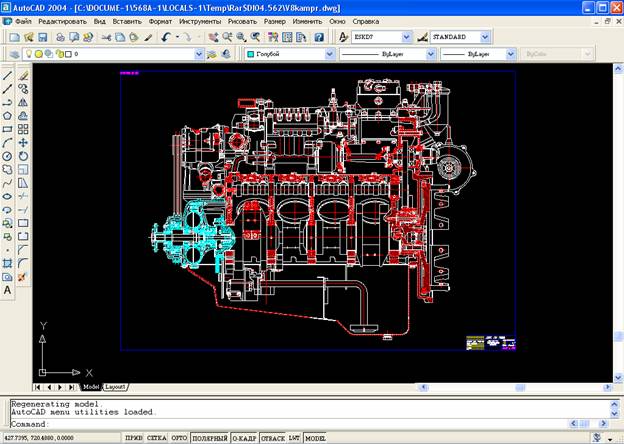Image resolution: width=624 pixels, height=444 pixels.
Task: Expand the lineweight ByLayer dropdown
Action: click(x=511, y=54)
